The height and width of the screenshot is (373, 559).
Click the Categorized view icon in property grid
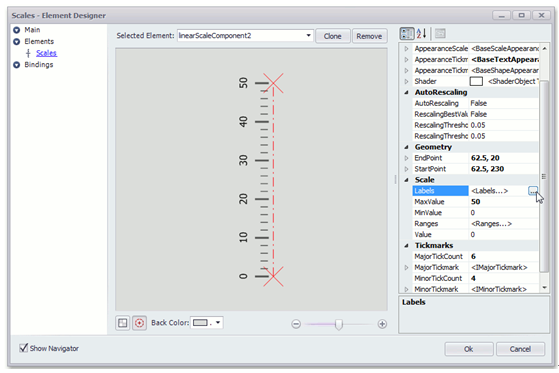click(407, 34)
